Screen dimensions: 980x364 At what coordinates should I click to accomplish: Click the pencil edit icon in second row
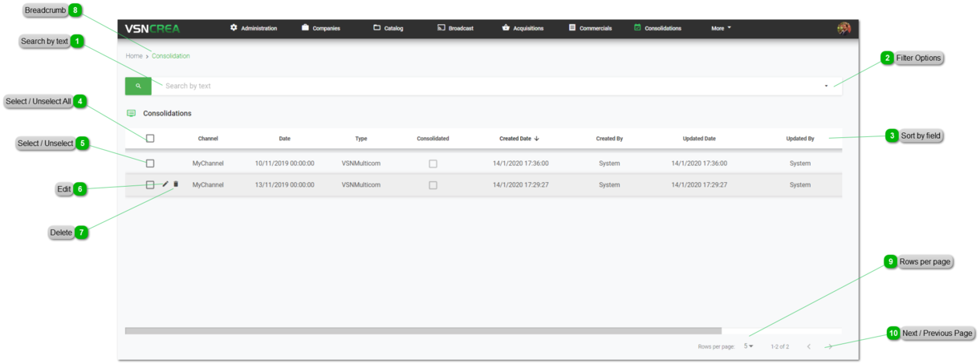165,184
